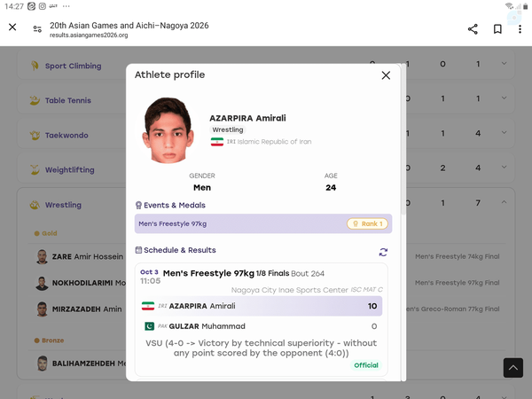Image resolution: width=532 pixels, height=399 pixels.
Task: Click Nagoya City Inae Sports Center venue
Action: (290, 290)
